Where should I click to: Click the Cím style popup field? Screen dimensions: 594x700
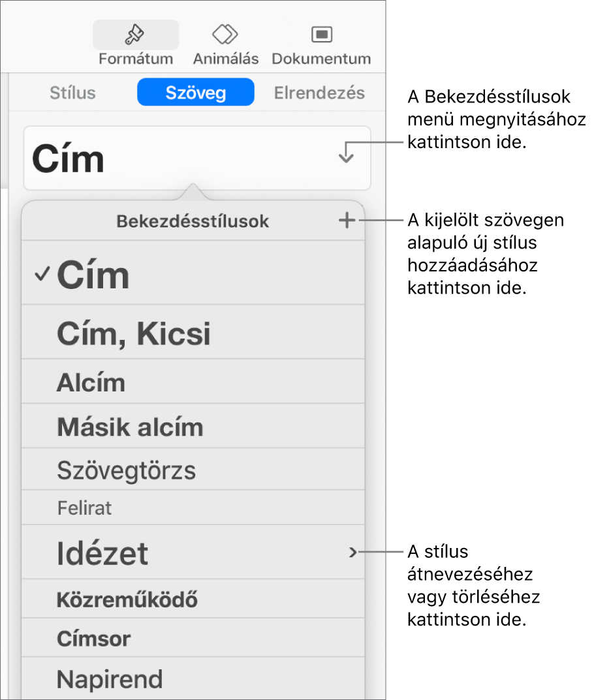(197, 159)
